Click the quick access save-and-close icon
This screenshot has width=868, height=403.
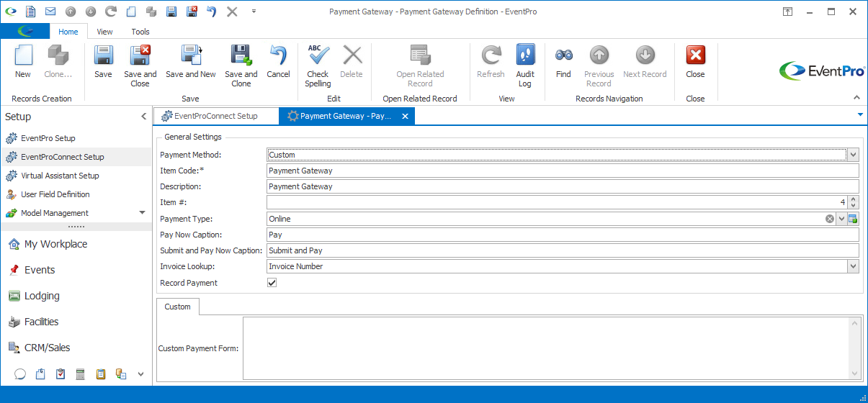coord(192,12)
